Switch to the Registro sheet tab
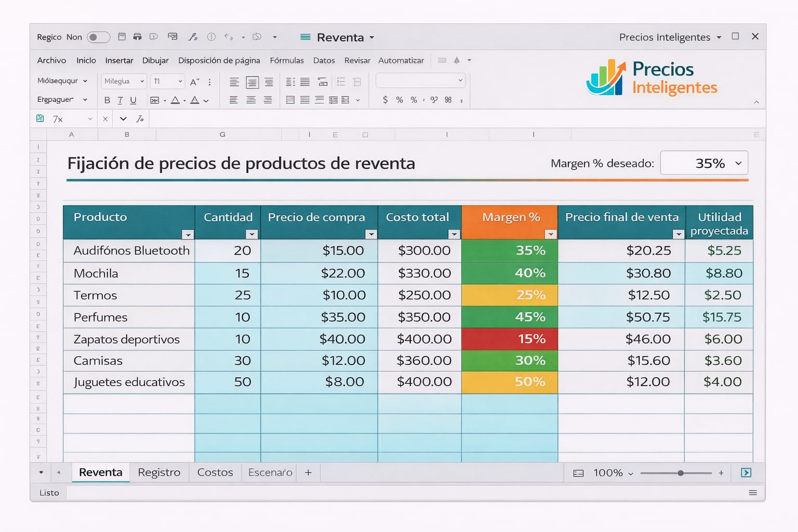The image size is (798, 532). click(x=159, y=472)
